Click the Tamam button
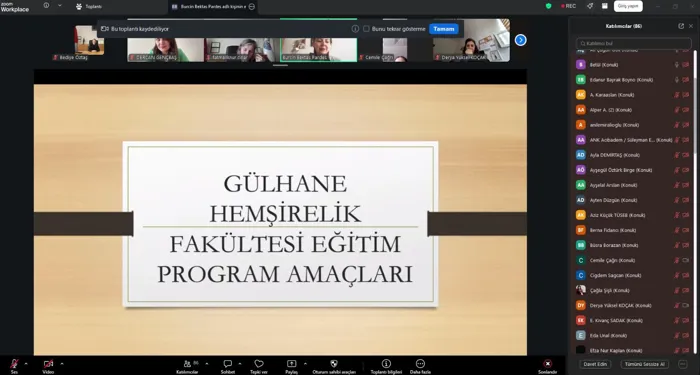700x375 pixels. (444, 29)
